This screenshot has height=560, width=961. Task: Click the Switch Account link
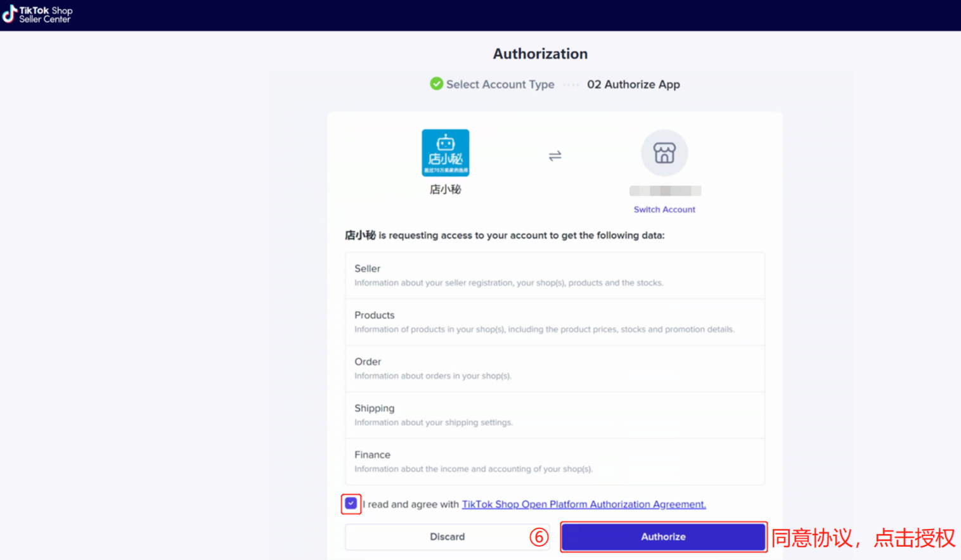point(664,209)
